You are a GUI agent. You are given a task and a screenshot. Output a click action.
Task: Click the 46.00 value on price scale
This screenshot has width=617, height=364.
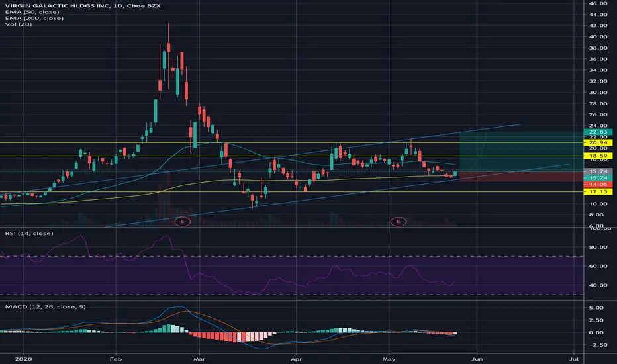tap(598, 3)
